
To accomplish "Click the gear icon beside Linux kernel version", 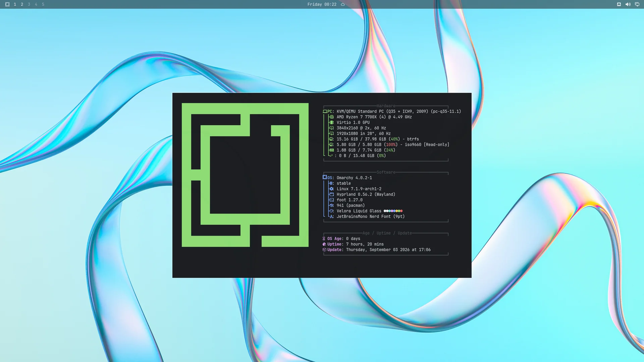I will click(x=331, y=189).
